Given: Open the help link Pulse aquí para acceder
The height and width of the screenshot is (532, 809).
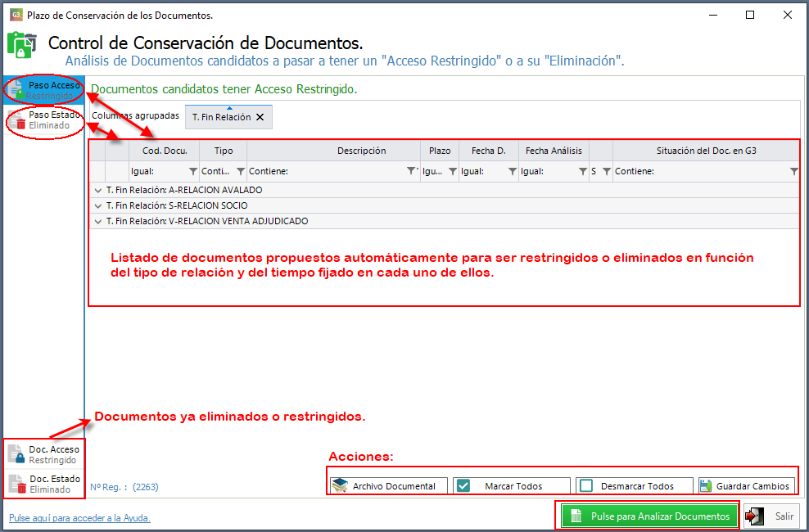Looking at the screenshot, I should click(x=79, y=518).
